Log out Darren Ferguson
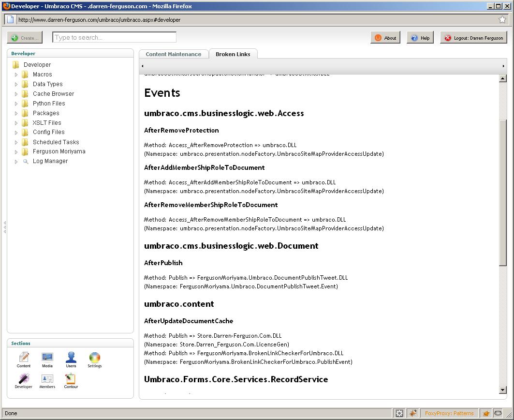The image size is (514, 420). click(473, 38)
